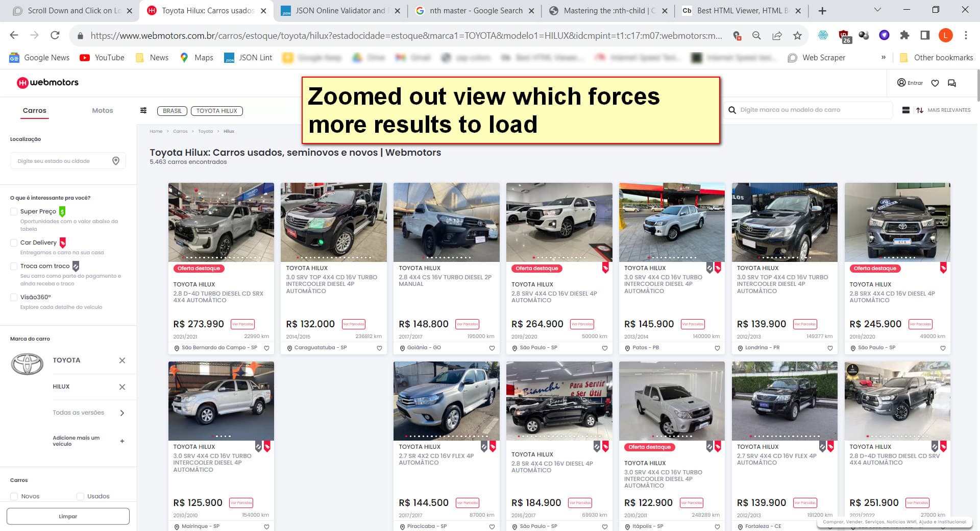Switch to list view layout icon
Image resolution: width=980 pixels, height=531 pixels.
pyautogui.click(x=905, y=110)
